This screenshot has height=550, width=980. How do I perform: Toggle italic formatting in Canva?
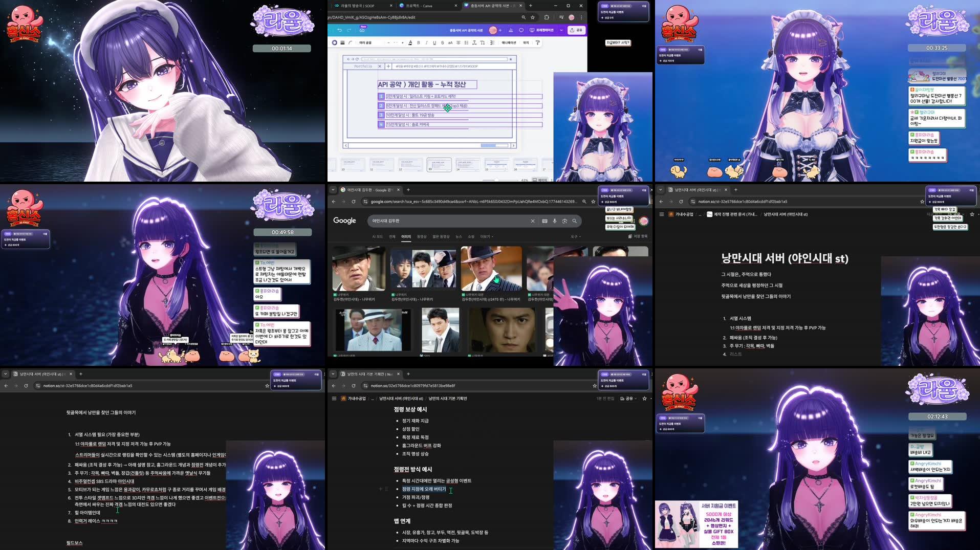pyautogui.click(x=426, y=43)
